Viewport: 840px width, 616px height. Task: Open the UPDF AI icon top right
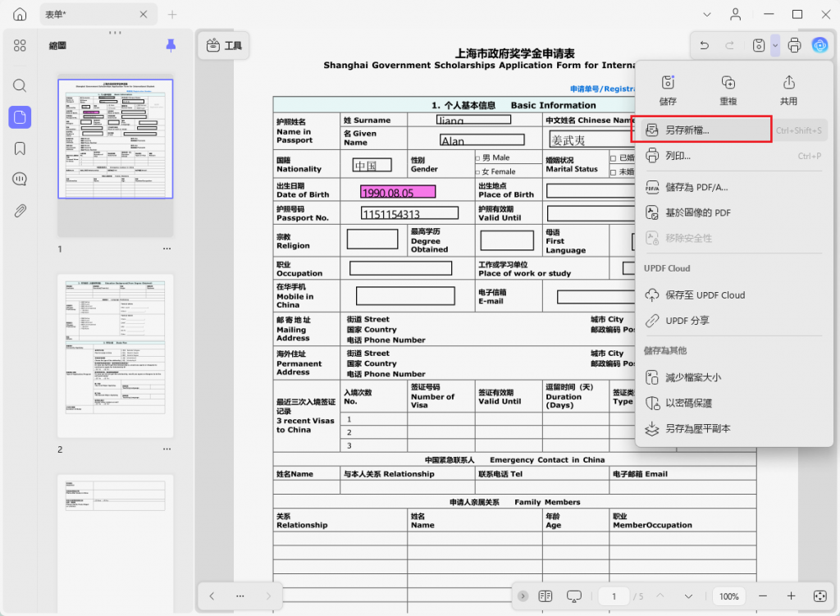pos(819,46)
